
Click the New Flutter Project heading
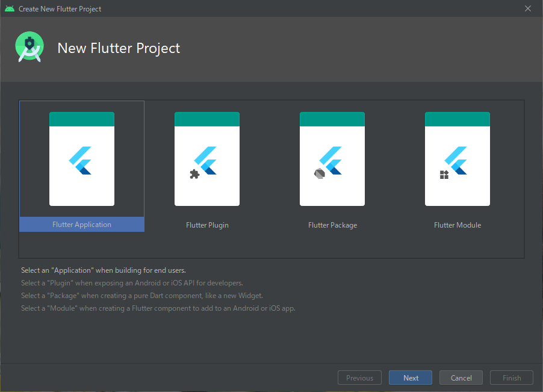119,48
